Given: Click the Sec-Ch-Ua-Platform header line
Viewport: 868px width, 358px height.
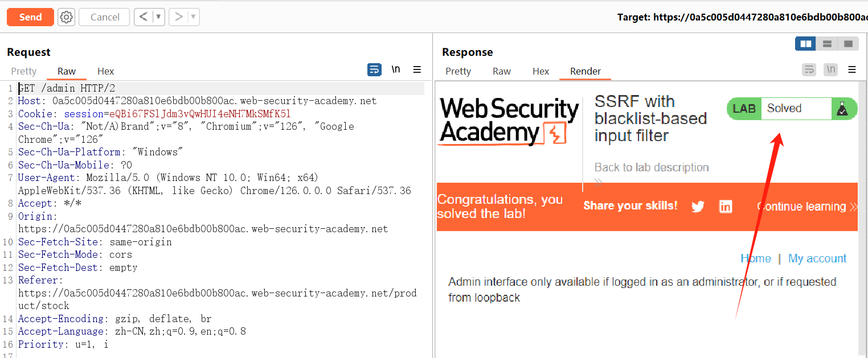Looking at the screenshot, I should (x=100, y=152).
